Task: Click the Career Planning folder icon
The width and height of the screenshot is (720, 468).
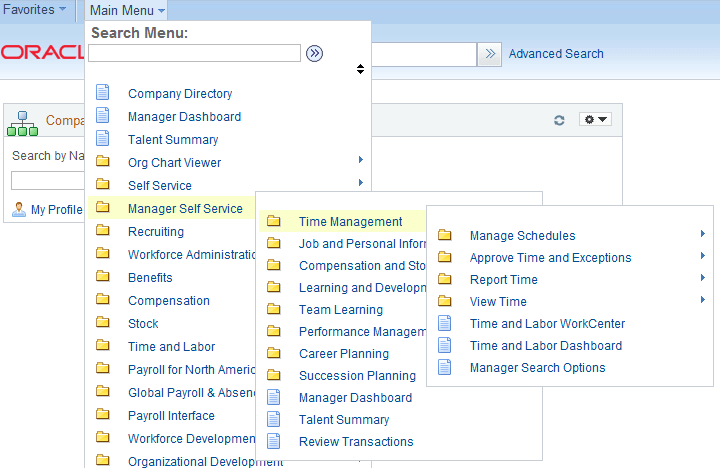Action: click(x=274, y=352)
